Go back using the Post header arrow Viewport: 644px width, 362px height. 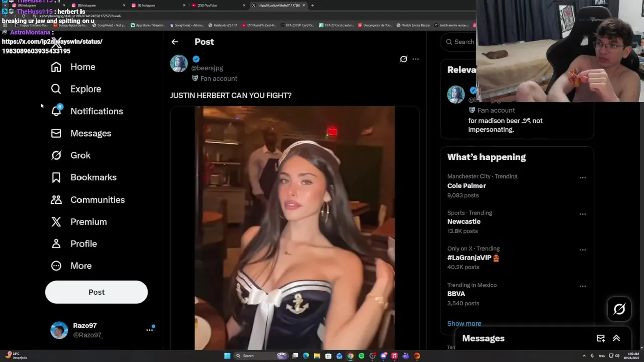pyautogui.click(x=175, y=42)
